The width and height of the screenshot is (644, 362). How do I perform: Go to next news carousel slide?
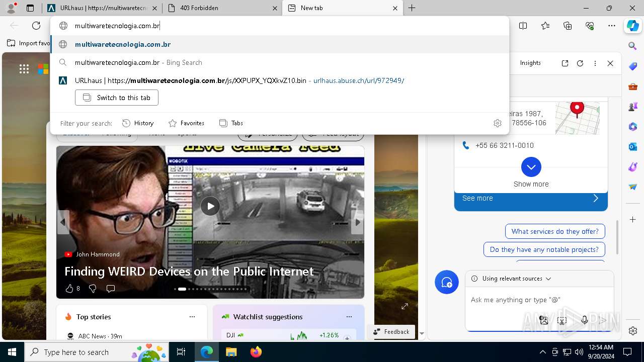(357, 222)
